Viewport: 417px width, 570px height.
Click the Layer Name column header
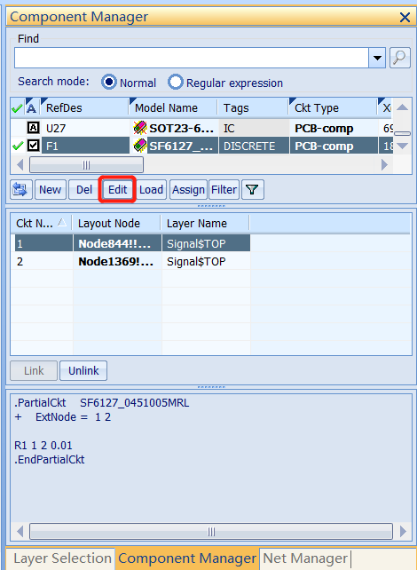click(205, 223)
